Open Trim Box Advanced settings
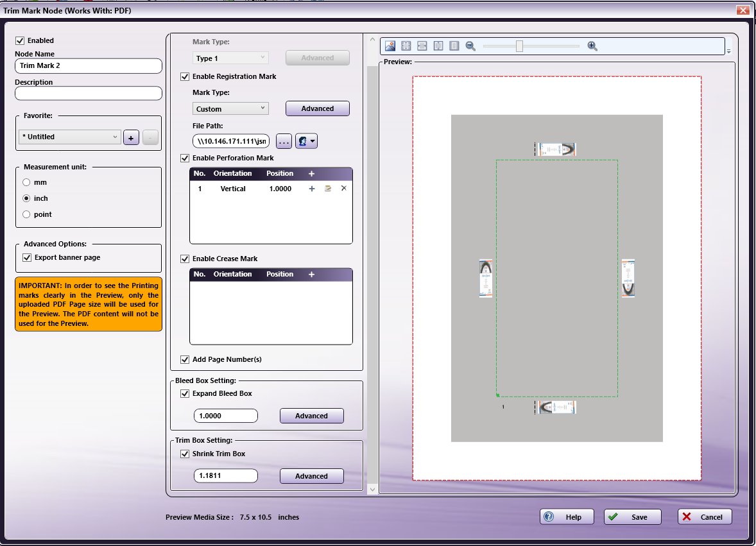 pyautogui.click(x=311, y=475)
